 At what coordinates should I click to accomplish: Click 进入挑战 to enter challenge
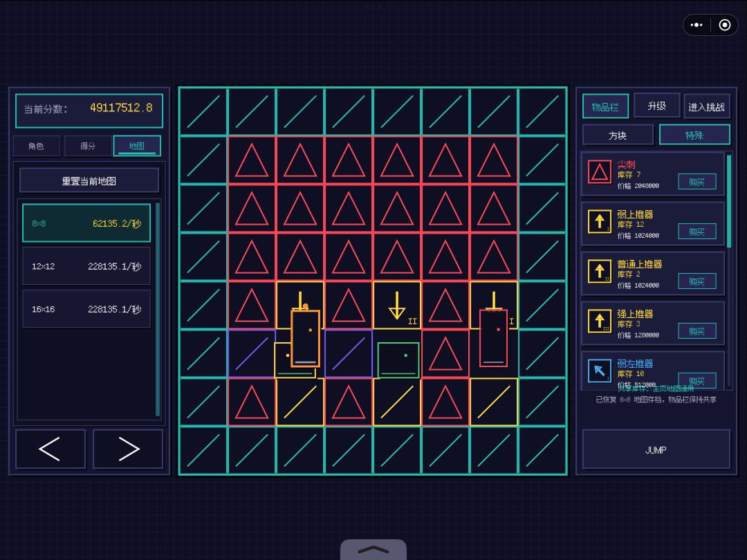[x=706, y=106]
